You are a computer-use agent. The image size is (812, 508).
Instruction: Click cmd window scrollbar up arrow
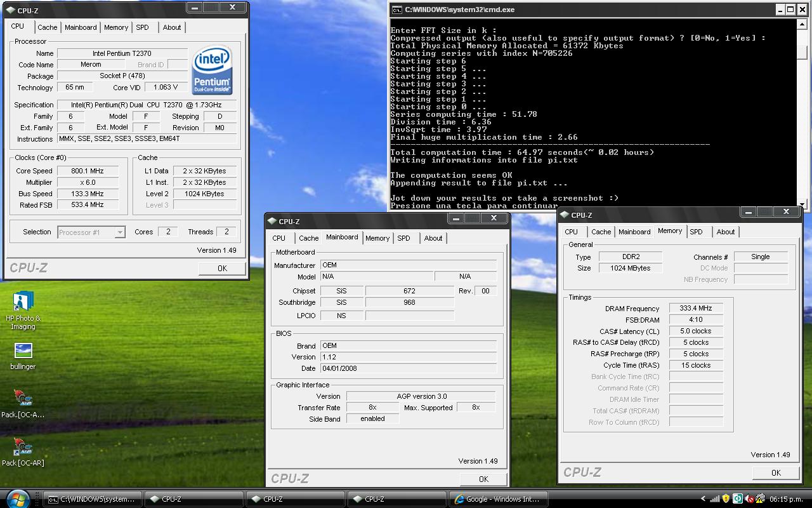(802, 23)
